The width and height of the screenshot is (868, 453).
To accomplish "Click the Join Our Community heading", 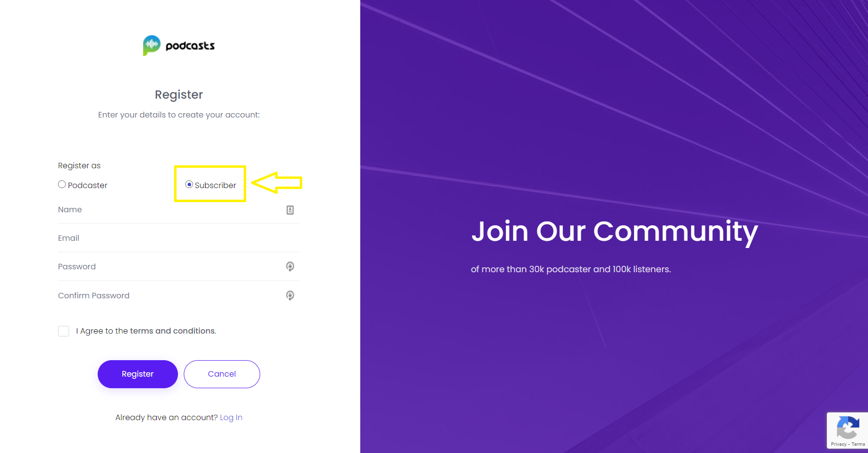I will [x=615, y=232].
